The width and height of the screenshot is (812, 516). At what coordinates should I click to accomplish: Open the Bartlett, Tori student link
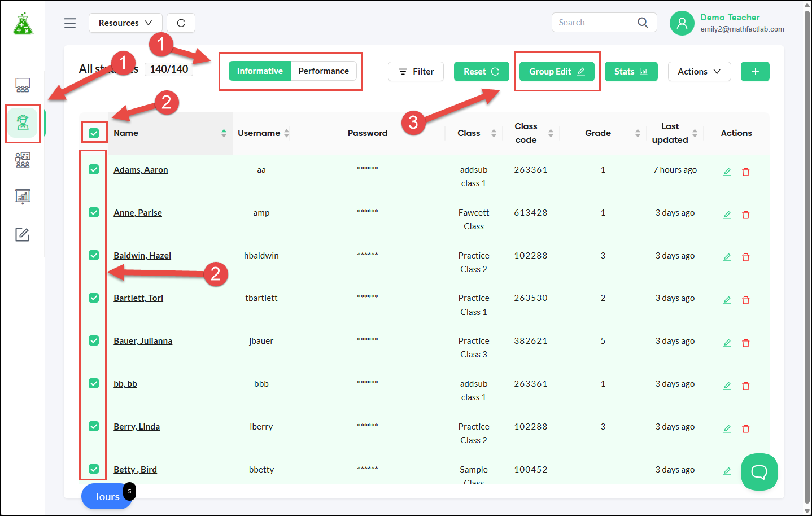point(138,298)
